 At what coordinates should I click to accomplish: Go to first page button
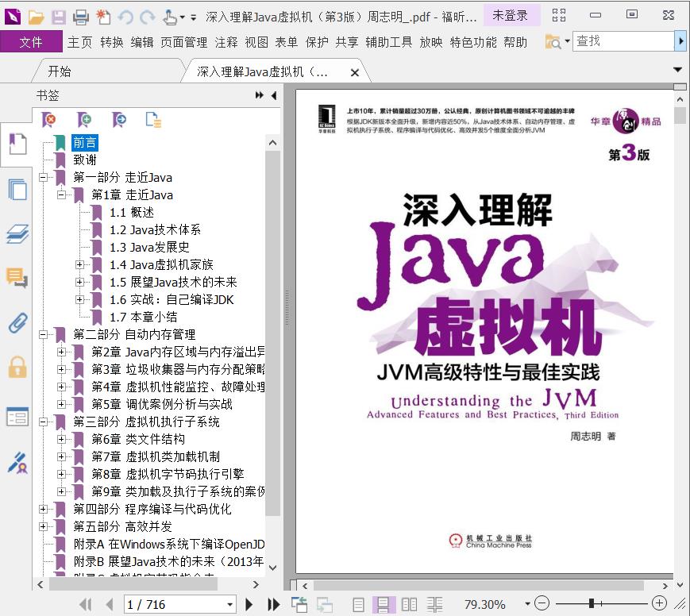pyautogui.click(x=86, y=605)
